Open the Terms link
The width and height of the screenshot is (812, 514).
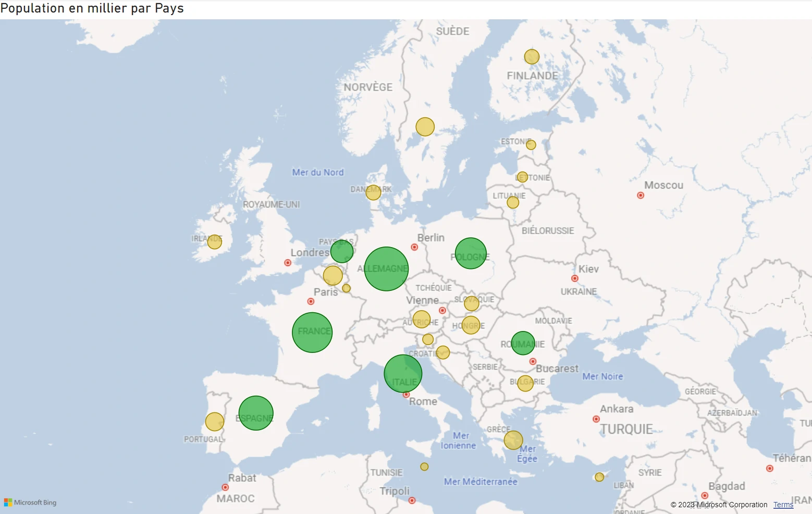(783, 505)
